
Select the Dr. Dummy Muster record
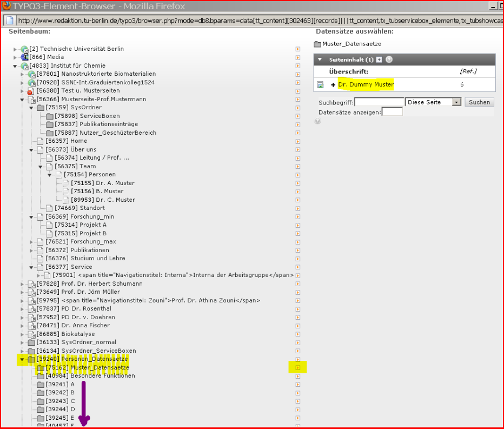click(x=366, y=85)
